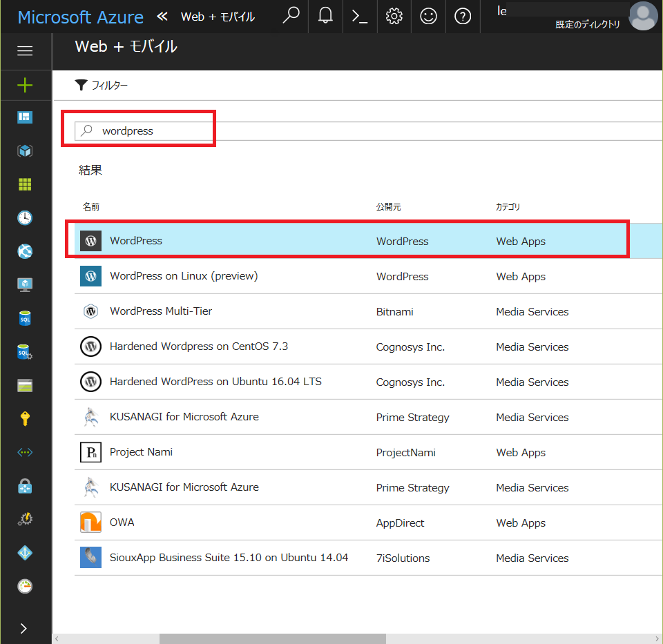
Task: Select the OWA result row
Action: click(368, 523)
